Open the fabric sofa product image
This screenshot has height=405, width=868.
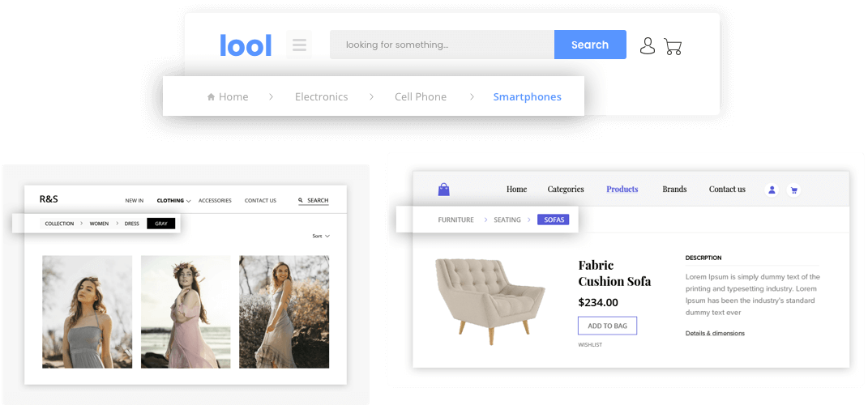[490, 296]
